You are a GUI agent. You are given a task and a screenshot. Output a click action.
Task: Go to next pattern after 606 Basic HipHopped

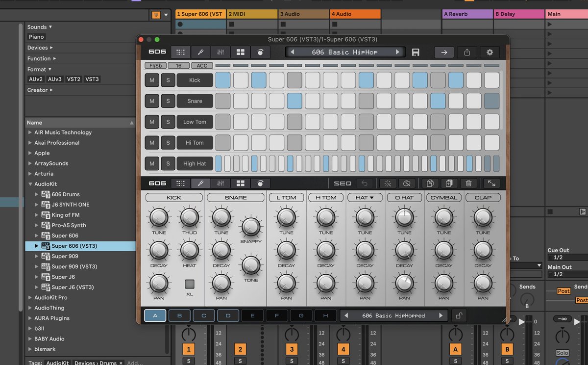point(441,315)
